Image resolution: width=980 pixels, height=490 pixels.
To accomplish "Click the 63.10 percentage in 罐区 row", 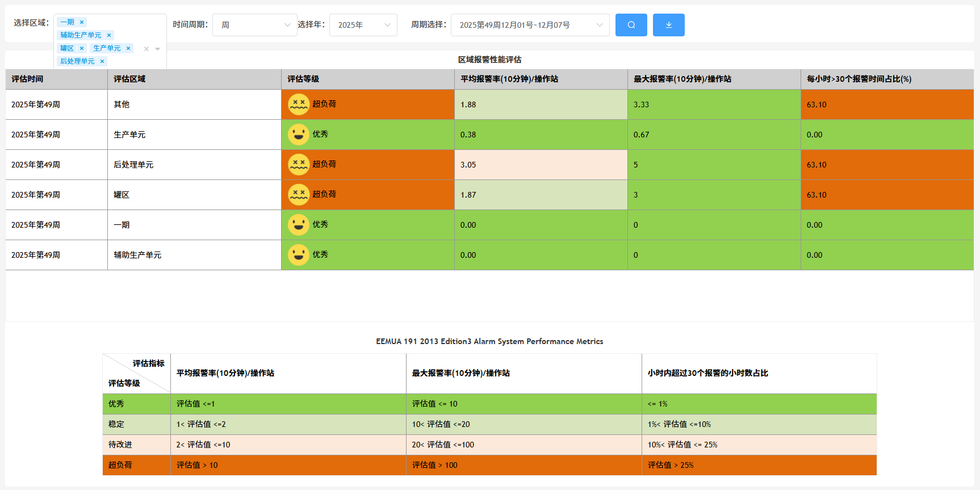I will pos(816,195).
